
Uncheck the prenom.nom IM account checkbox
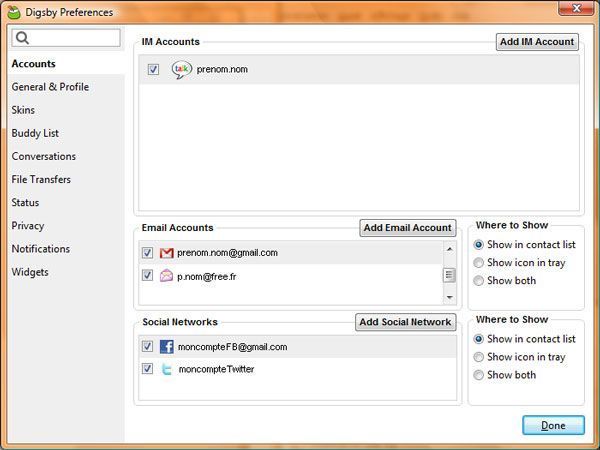tap(153, 69)
